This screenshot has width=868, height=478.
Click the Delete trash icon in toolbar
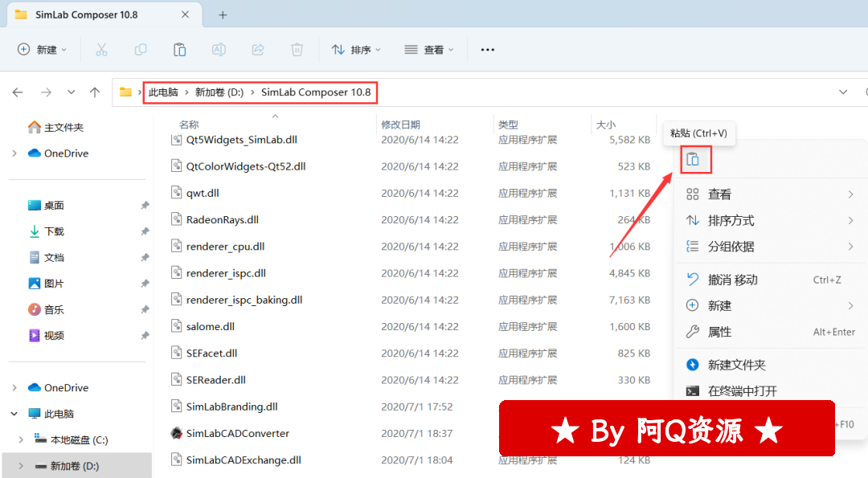297,50
